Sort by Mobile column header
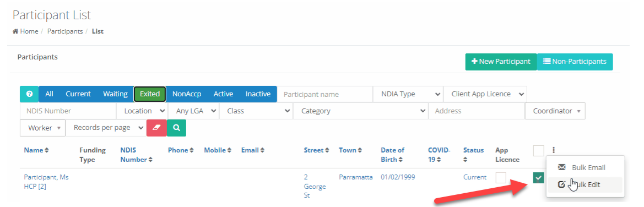This screenshot has height=207, width=644. (218, 150)
